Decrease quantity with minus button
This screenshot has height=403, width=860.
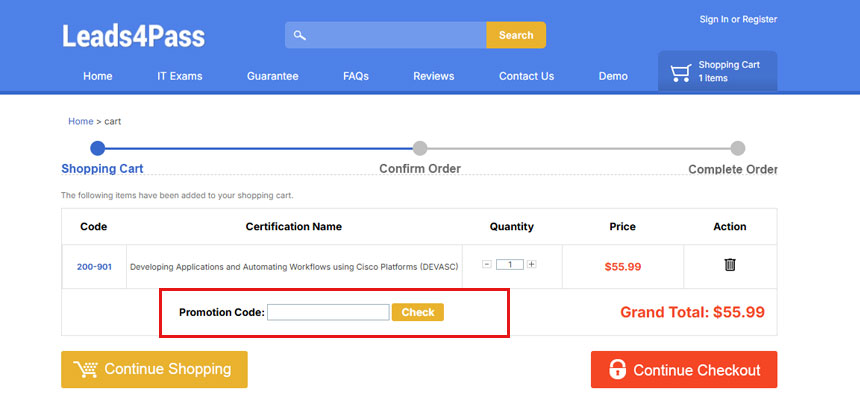[487, 264]
